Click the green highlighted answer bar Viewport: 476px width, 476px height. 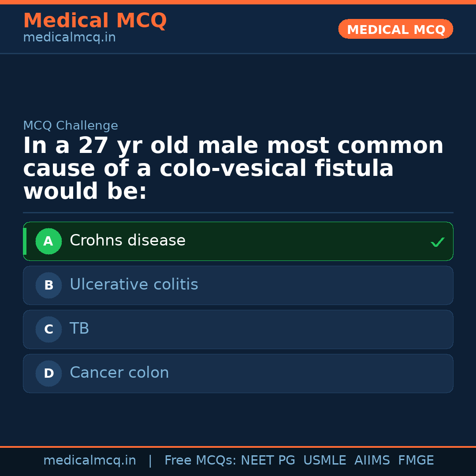coord(238,241)
